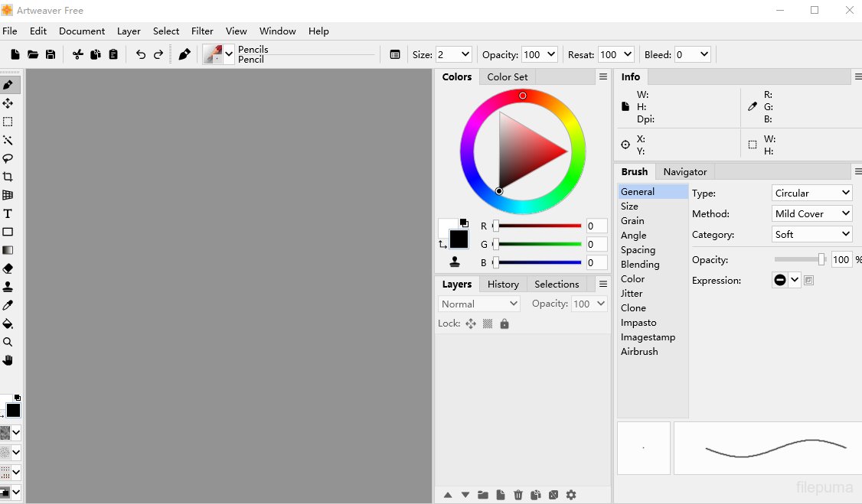Select the Zoom magnifier tool
The height and width of the screenshot is (504, 862).
coord(8,342)
